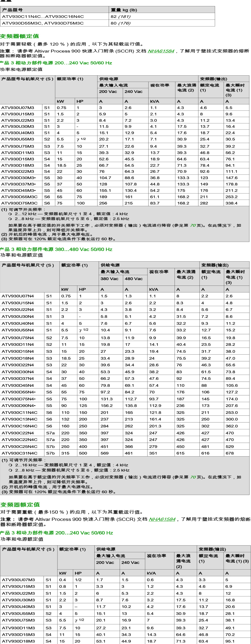Viewport: 251px width, 644px height.
Task: Select product model ATV930U07N4
Action: click(x=18, y=296)
